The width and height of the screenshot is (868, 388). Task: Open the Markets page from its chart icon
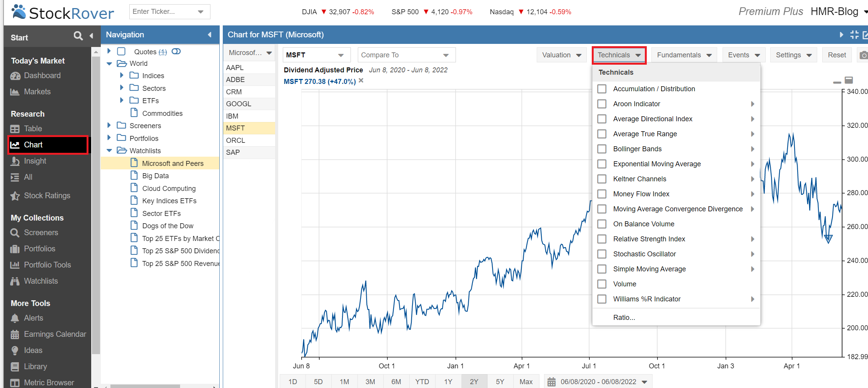coord(15,92)
